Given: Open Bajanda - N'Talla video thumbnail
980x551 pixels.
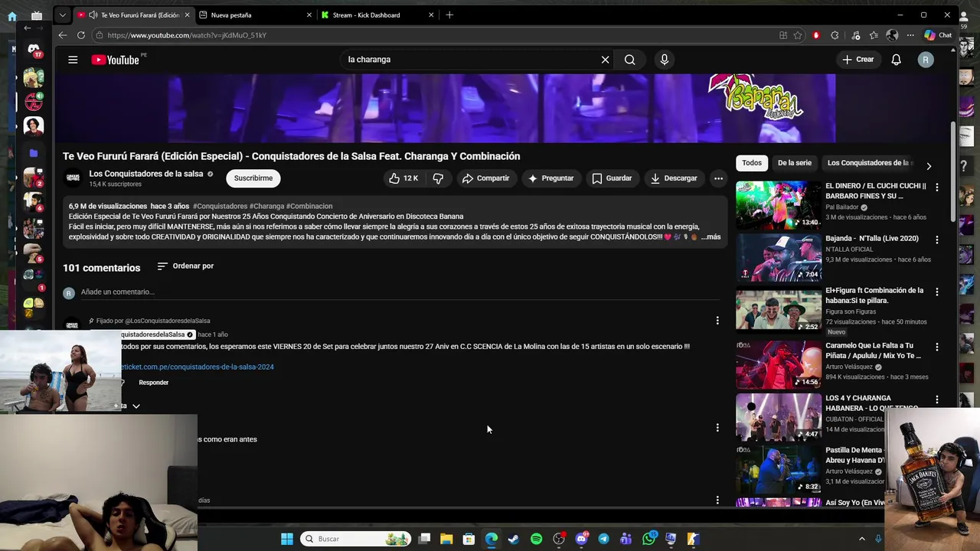Looking at the screenshot, I should point(779,257).
